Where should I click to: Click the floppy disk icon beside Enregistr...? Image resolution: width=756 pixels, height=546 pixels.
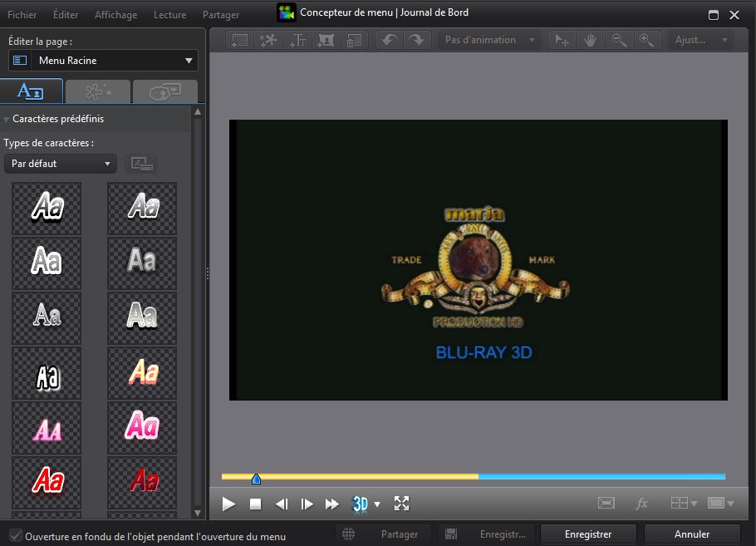click(x=451, y=534)
